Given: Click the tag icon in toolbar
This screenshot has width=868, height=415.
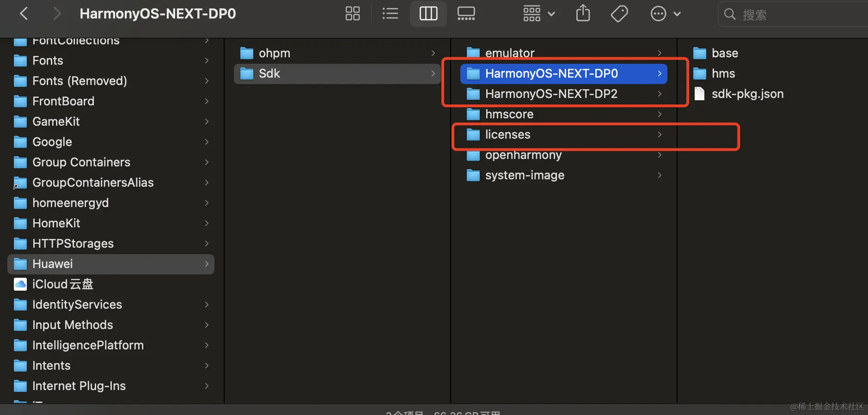Looking at the screenshot, I should 619,14.
